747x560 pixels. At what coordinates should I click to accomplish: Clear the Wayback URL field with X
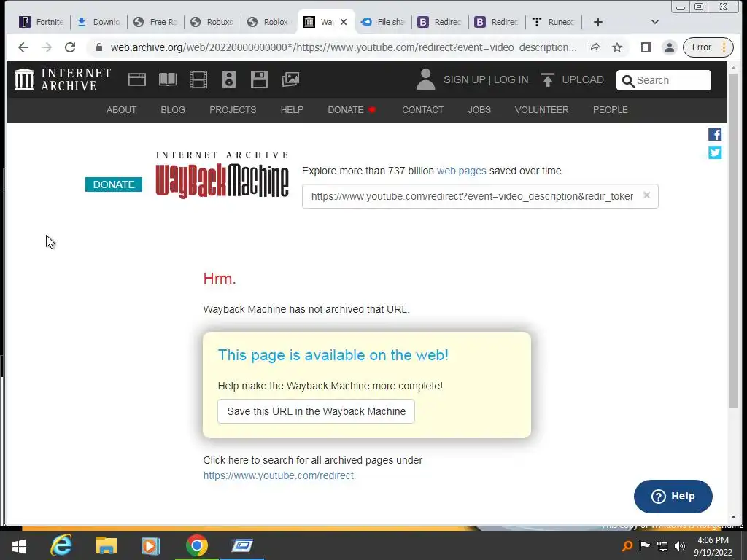(x=646, y=195)
